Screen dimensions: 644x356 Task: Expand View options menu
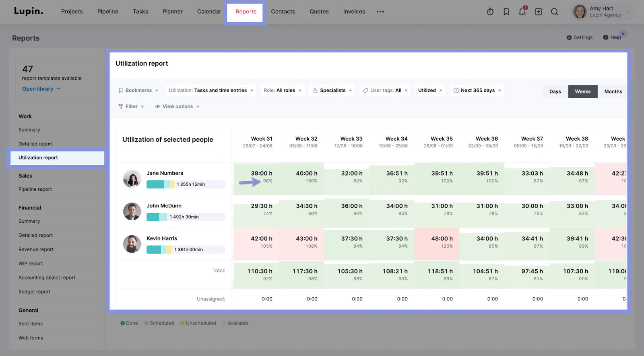(178, 106)
